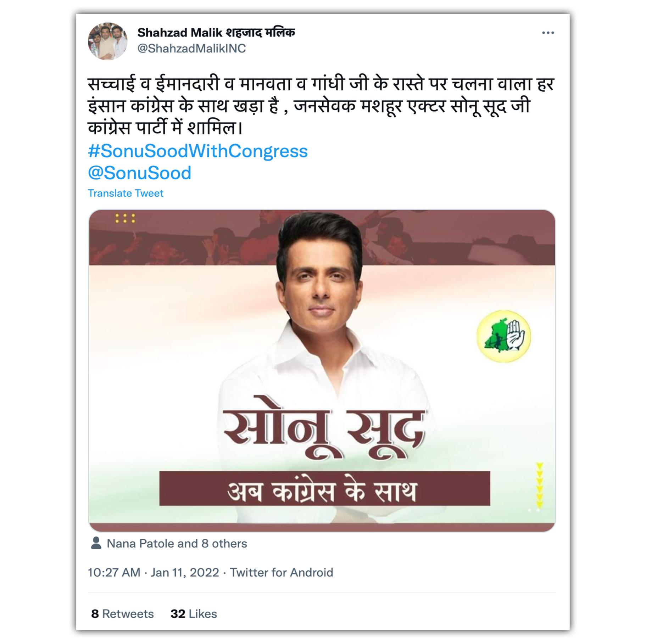Click the Hindi tweet text body

pos(321,106)
